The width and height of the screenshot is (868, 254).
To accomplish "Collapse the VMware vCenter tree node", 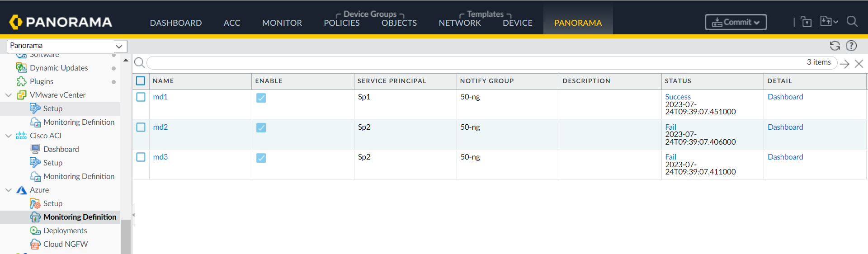I will click(8, 95).
